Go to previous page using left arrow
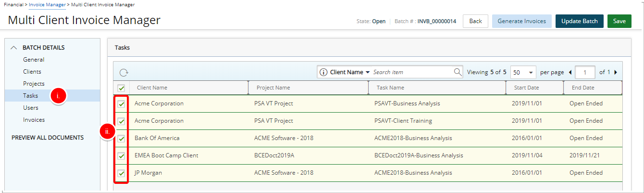644x193 pixels. coord(570,72)
